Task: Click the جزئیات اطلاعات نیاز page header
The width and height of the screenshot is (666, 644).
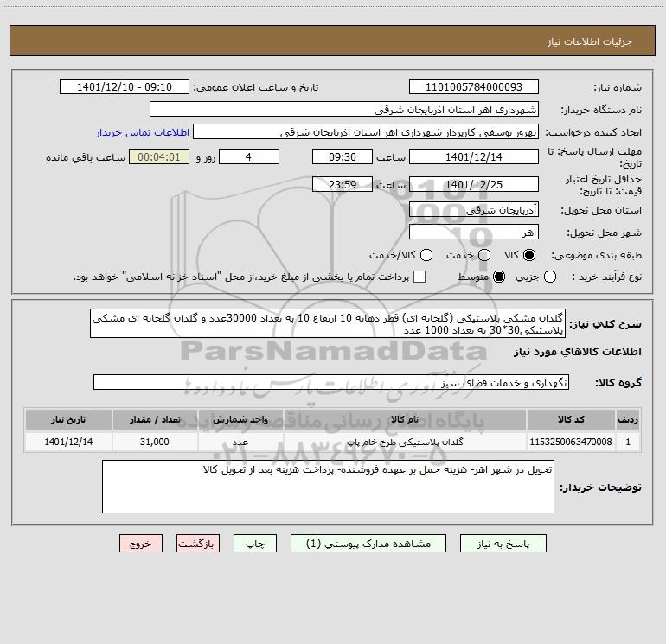Action: 589,41
